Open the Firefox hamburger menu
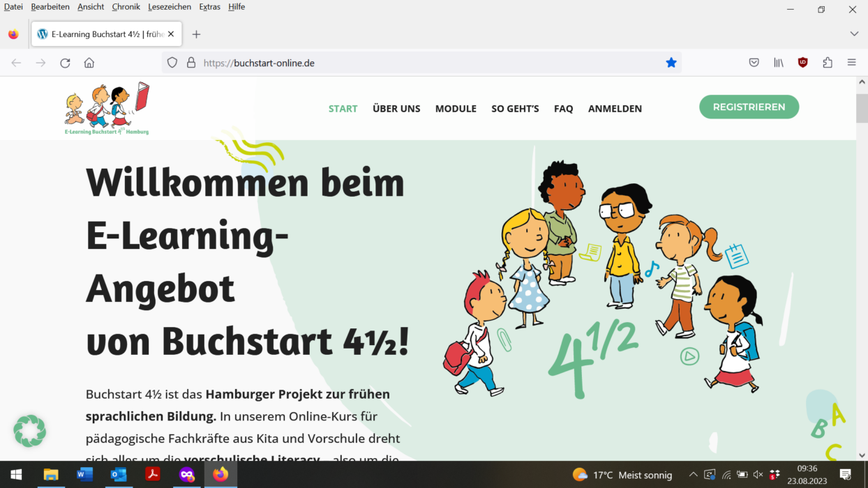868x488 pixels. [852, 63]
